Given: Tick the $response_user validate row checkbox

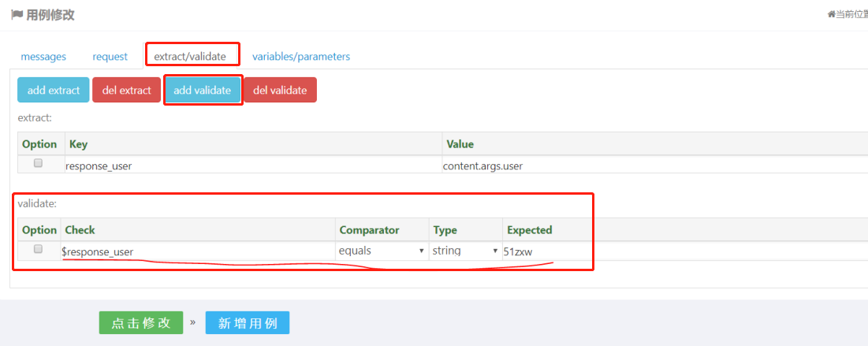Looking at the screenshot, I should (x=38, y=249).
